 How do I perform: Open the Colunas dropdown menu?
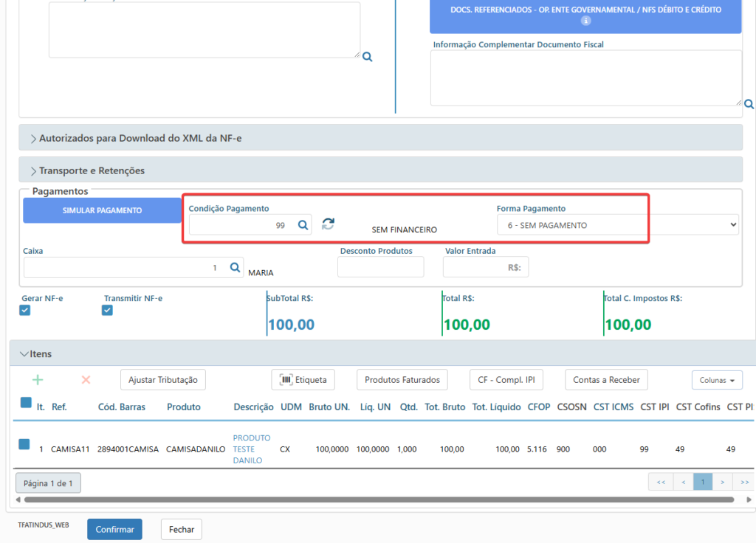click(717, 380)
